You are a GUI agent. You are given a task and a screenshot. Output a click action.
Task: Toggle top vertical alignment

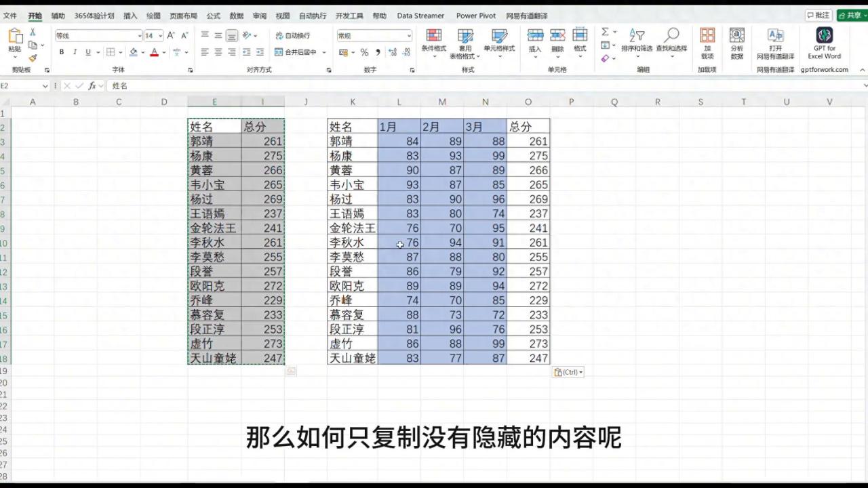click(205, 35)
